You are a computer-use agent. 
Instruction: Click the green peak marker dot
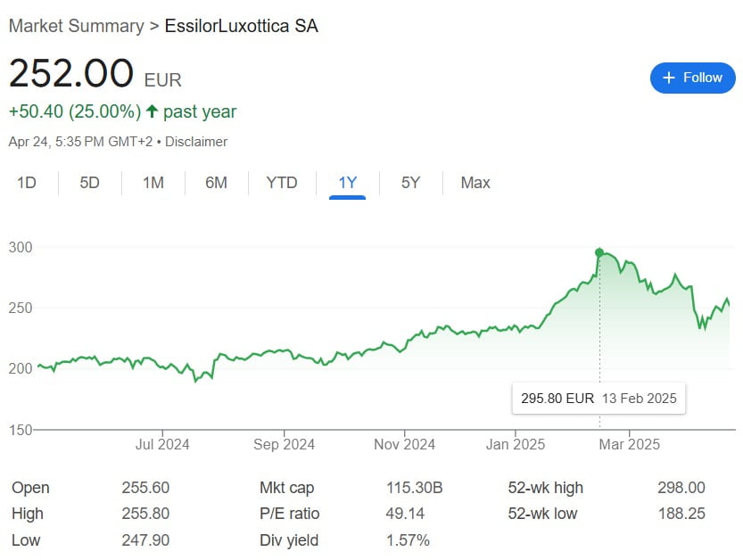click(599, 252)
